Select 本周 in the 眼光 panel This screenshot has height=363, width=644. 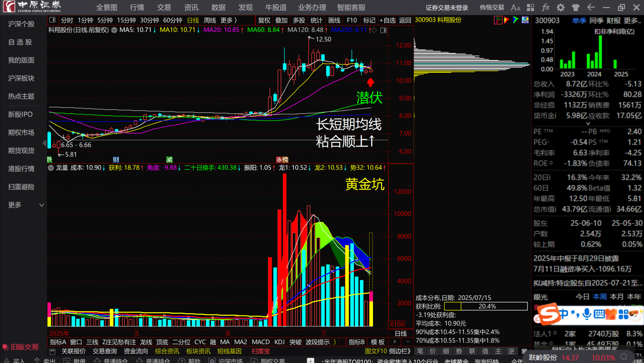point(599,297)
